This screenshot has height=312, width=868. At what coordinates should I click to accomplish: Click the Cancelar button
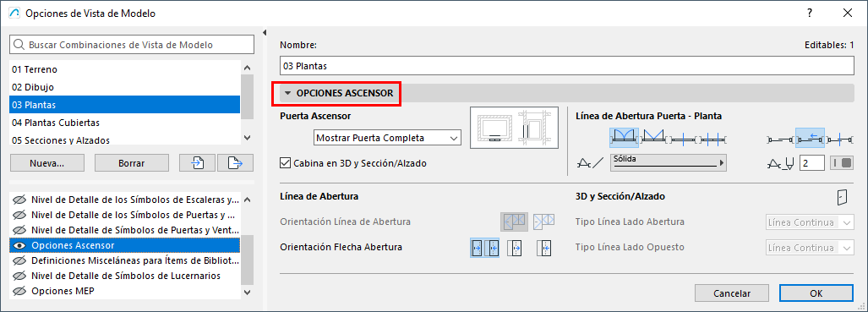(x=732, y=293)
